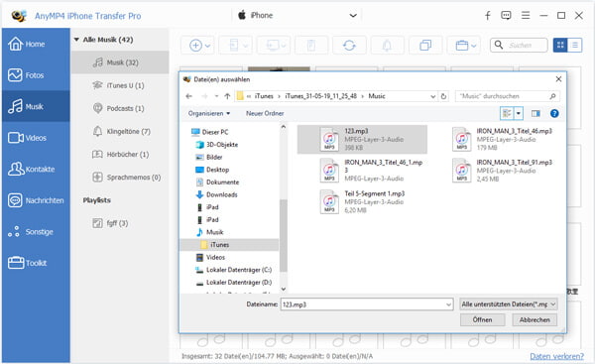Click the back arrow in file dialog
The image size is (595, 364).
189,96
